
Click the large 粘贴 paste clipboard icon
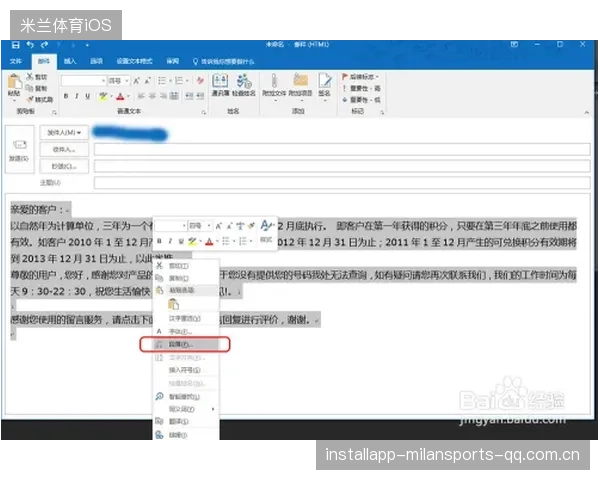pyautogui.click(x=15, y=82)
